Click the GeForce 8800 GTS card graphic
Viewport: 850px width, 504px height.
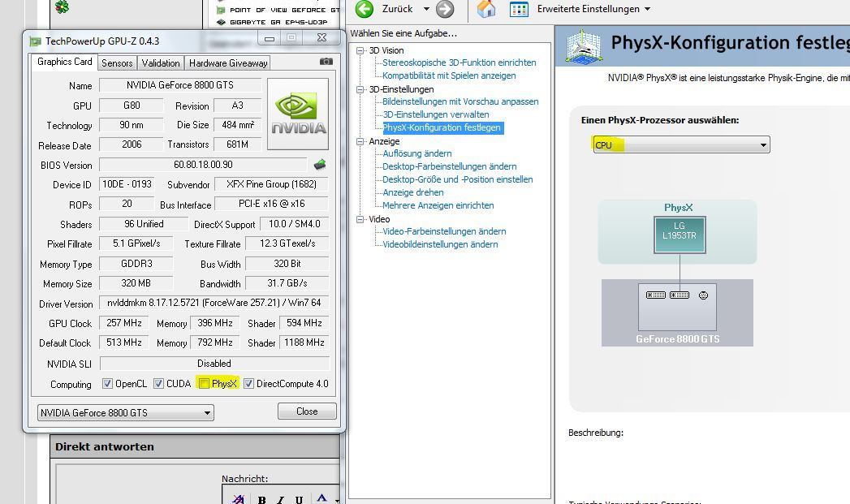[677, 307]
